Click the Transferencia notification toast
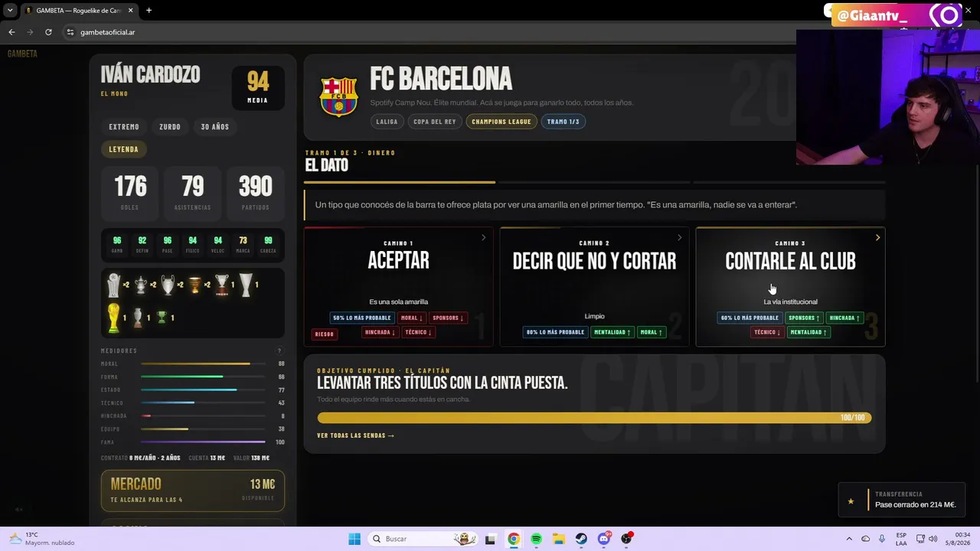The image size is (980, 551). point(902,500)
